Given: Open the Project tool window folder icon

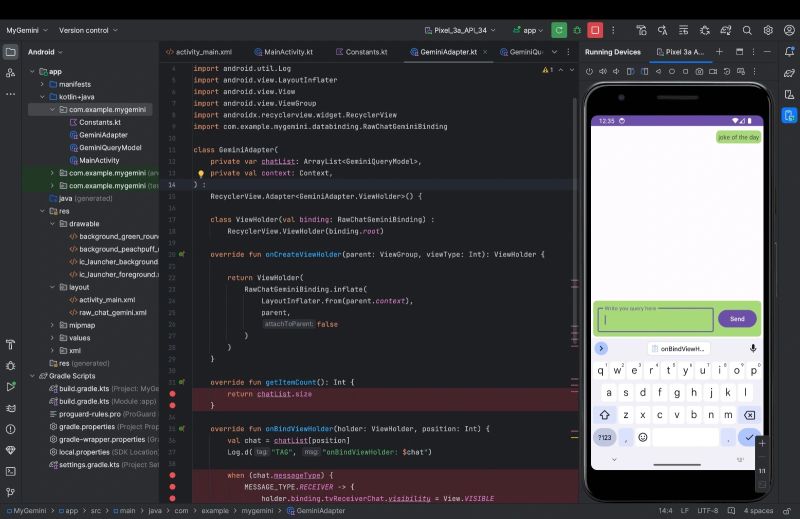Looking at the screenshot, I should coord(10,52).
